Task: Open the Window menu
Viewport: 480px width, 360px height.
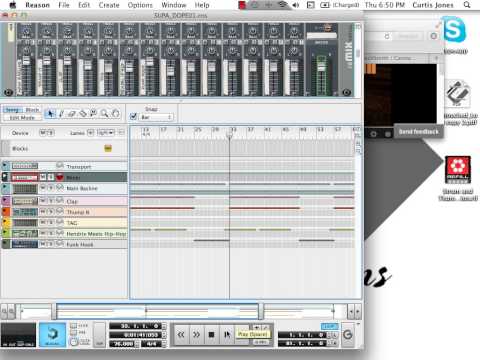Action: tap(174, 5)
